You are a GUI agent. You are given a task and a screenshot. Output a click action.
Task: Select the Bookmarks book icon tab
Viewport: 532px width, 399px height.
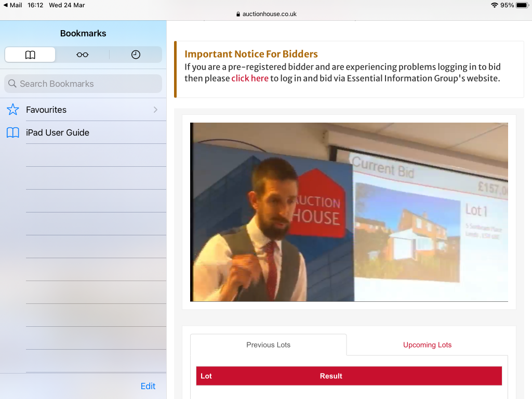[30, 55]
